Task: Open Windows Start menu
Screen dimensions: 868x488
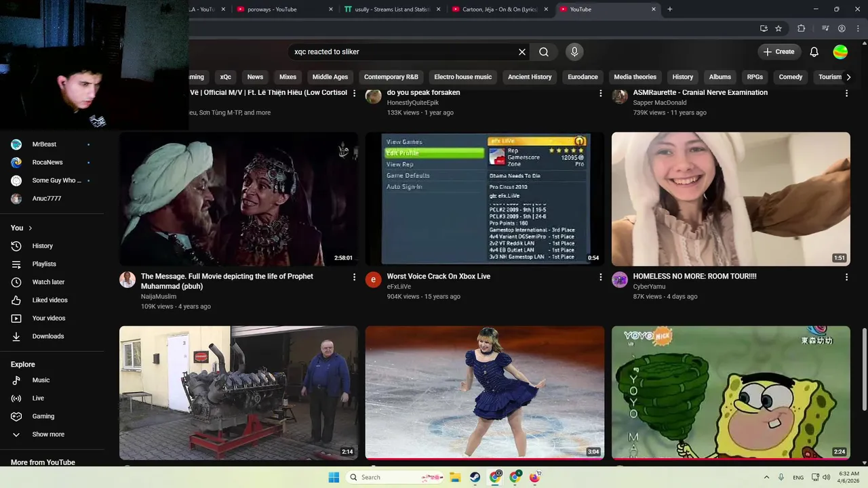Action: [x=334, y=477]
